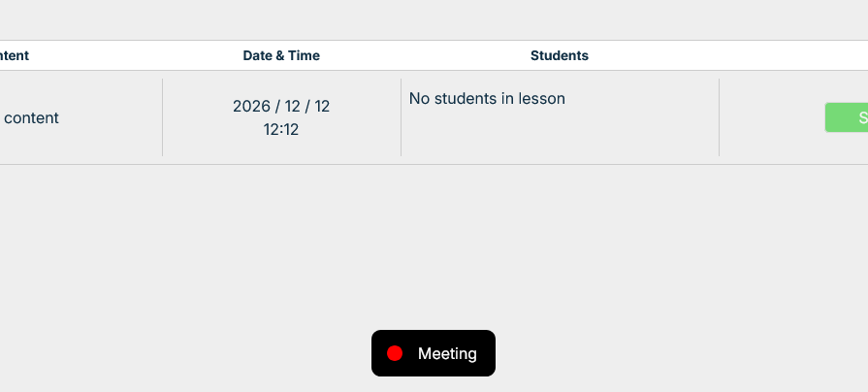Open the black Meeting button

point(433,353)
